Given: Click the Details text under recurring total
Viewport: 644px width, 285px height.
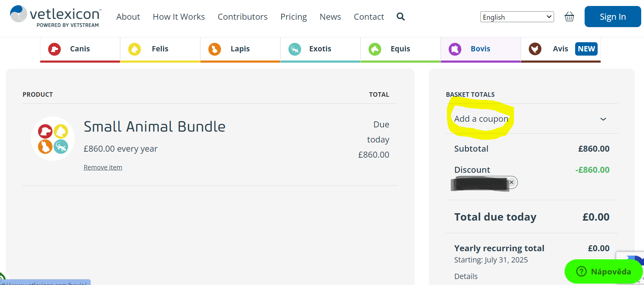Looking at the screenshot, I should 466,277.
